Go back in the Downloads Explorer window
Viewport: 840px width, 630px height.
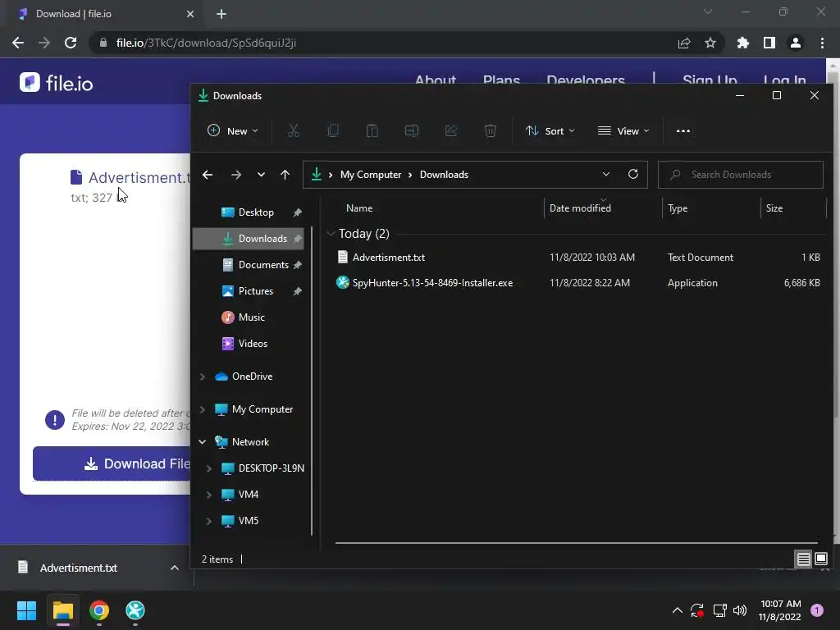[208, 175]
